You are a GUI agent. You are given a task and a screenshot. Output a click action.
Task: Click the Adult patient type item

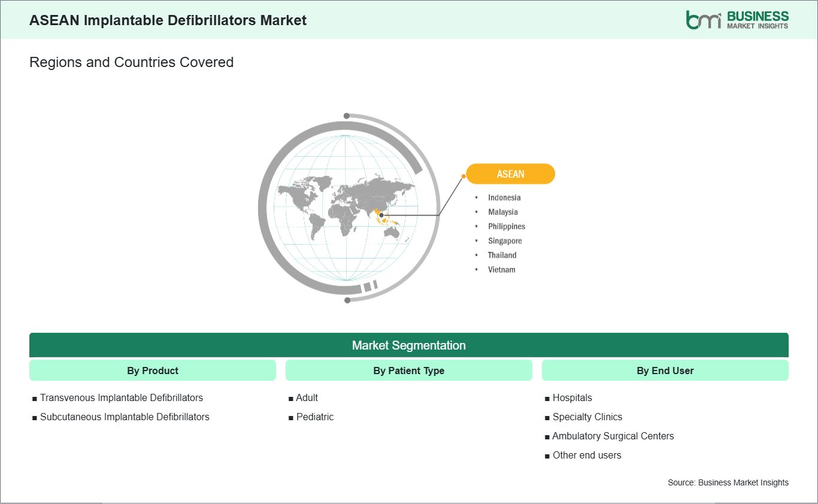(x=307, y=397)
